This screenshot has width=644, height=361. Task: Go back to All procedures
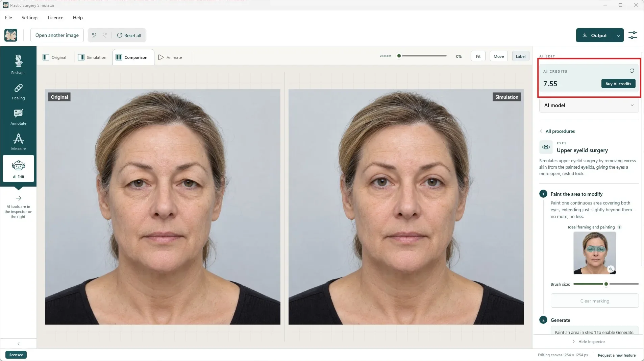point(557,131)
